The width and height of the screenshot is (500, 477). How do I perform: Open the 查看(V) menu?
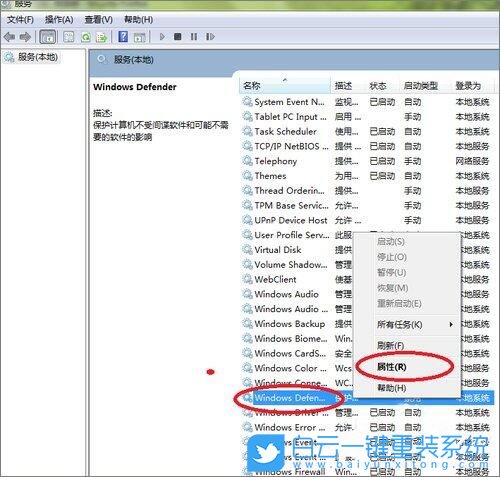pyautogui.click(x=98, y=20)
